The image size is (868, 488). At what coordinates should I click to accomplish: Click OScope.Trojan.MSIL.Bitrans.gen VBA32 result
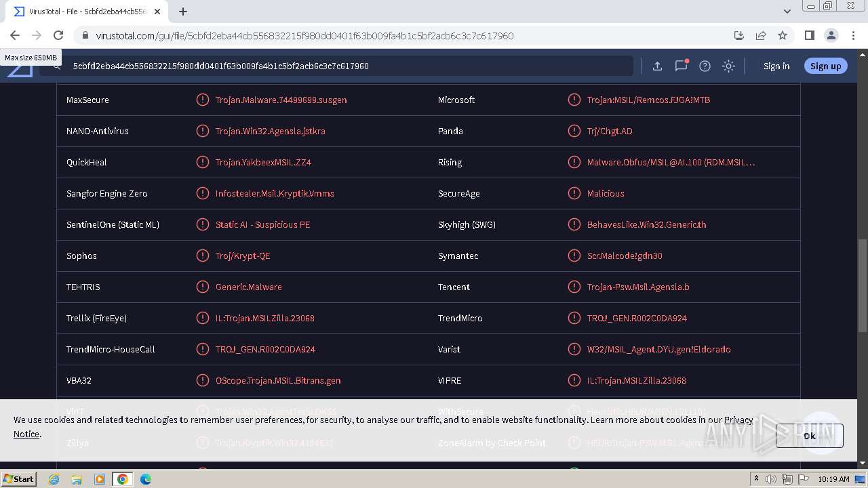coord(278,380)
